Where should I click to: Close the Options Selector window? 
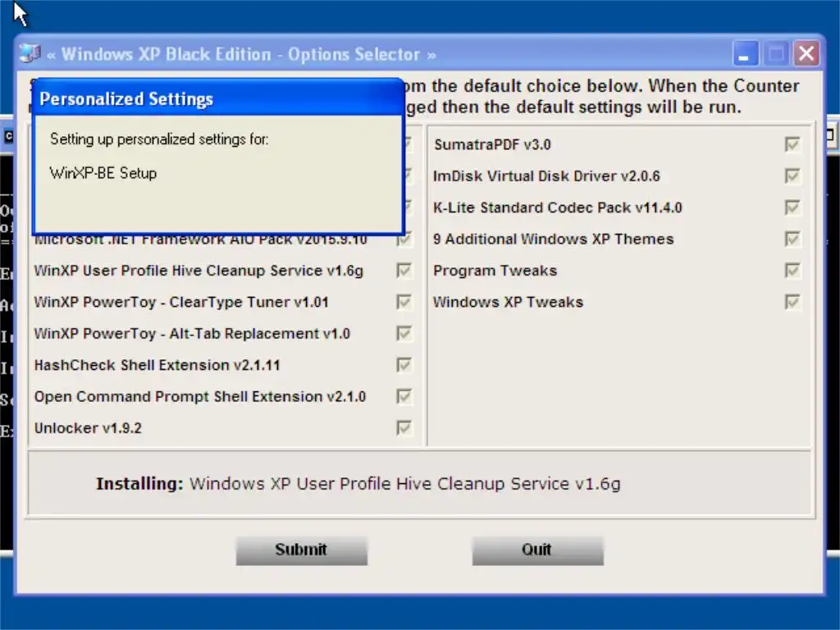tap(806, 53)
